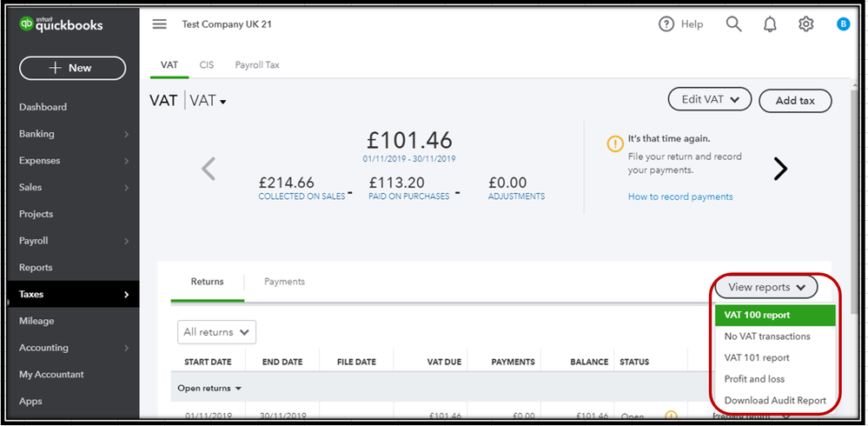The height and width of the screenshot is (426, 868).
Task: Open Reports in the sidebar
Action: pyautogui.click(x=36, y=268)
